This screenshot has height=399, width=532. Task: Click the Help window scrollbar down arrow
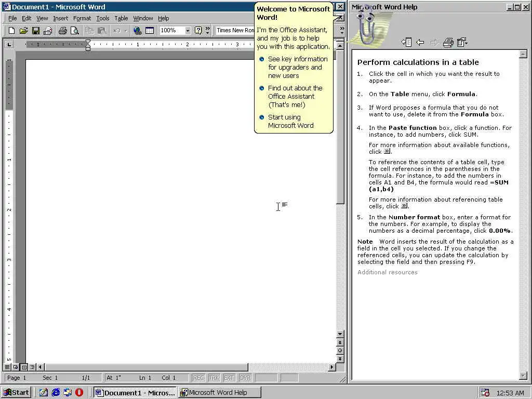(x=523, y=376)
